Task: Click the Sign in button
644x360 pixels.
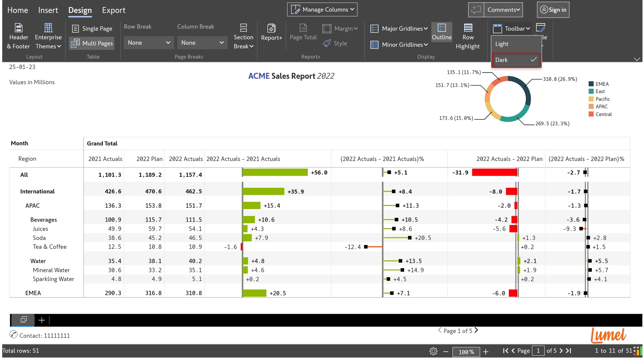Action: (553, 10)
